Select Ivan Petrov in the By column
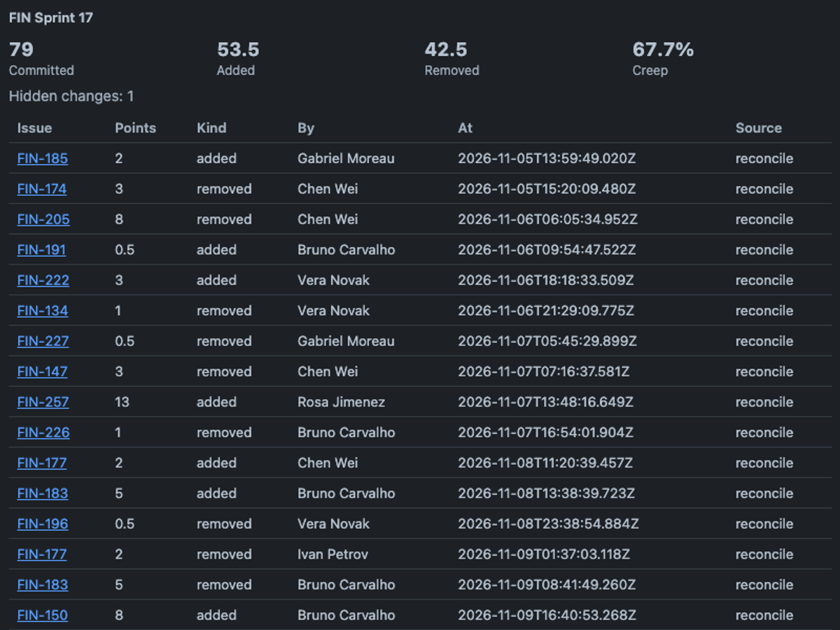Viewport: 840px width, 630px height. click(332, 554)
